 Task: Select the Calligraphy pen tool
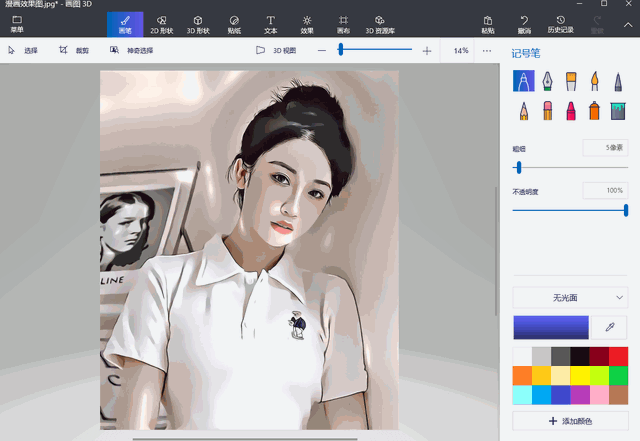coord(547,81)
